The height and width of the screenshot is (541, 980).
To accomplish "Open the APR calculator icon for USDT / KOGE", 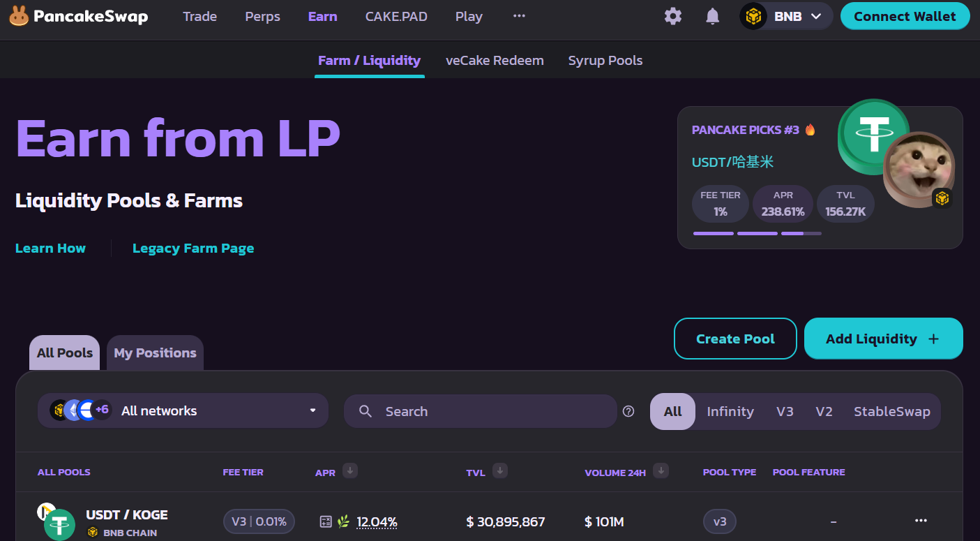I will (x=326, y=521).
